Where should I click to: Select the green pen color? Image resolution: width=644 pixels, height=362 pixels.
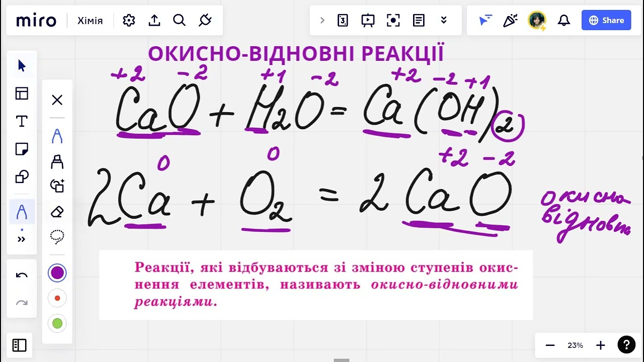pyautogui.click(x=57, y=323)
